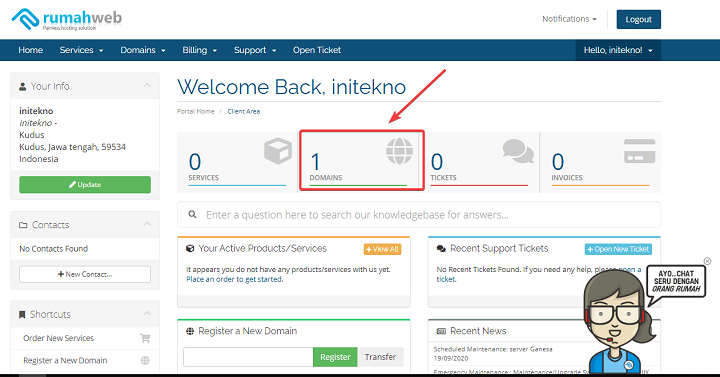Click the folder icon beside Contacts
This screenshot has width=720, height=377.
[x=23, y=225]
